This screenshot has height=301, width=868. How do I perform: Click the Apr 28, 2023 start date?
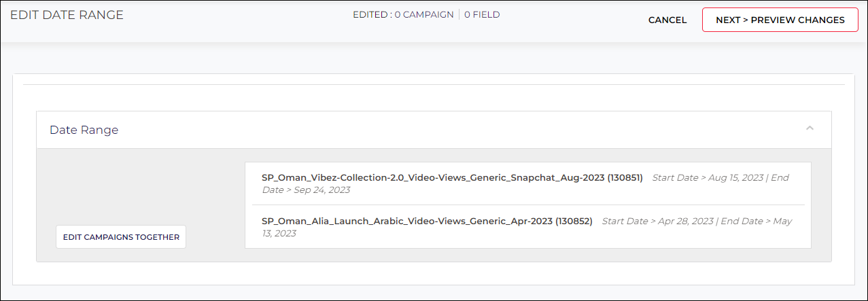(687, 222)
